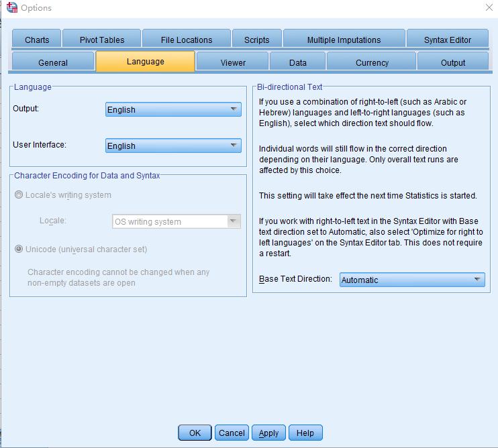Open the Data tab
This screenshot has width=498, height=448.
297,62
